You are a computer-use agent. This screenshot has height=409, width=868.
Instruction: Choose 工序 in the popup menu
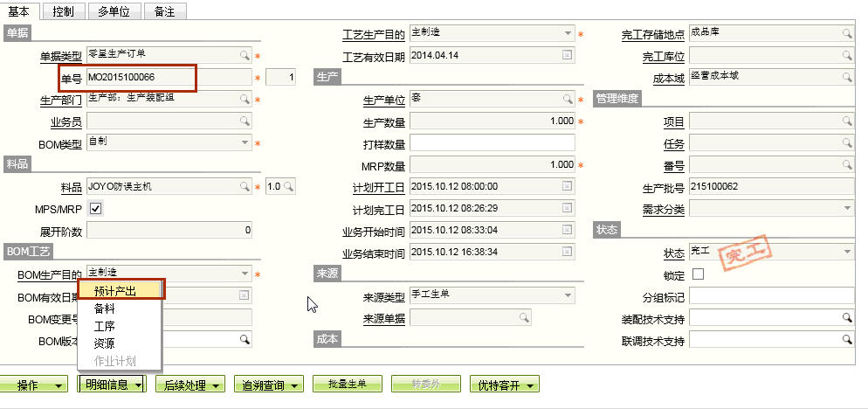(105, 326)
